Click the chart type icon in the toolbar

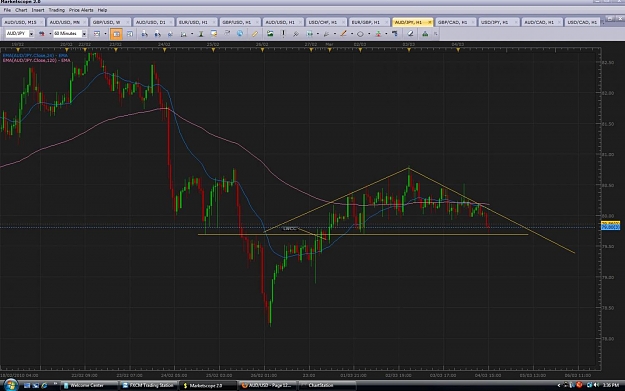[x=97, y=34]
